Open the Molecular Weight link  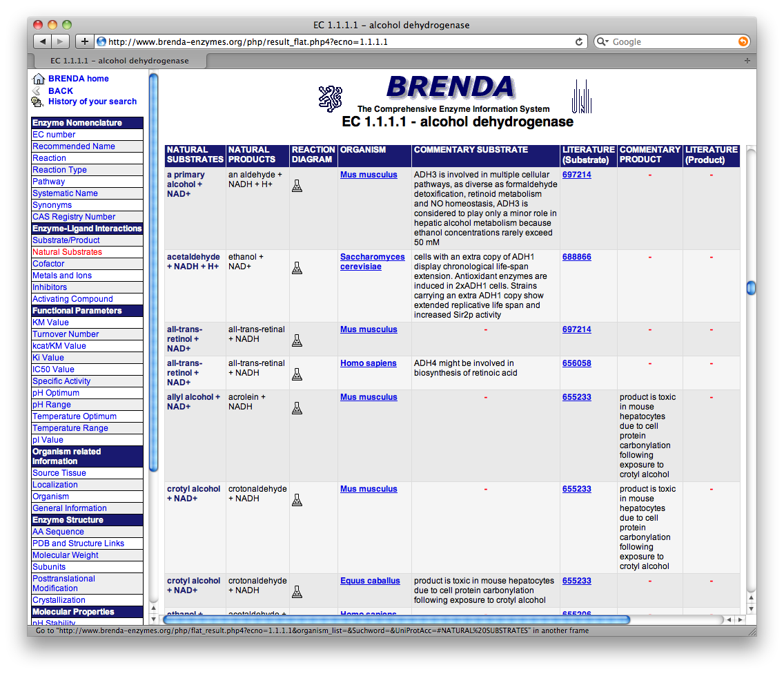[65, 555]
